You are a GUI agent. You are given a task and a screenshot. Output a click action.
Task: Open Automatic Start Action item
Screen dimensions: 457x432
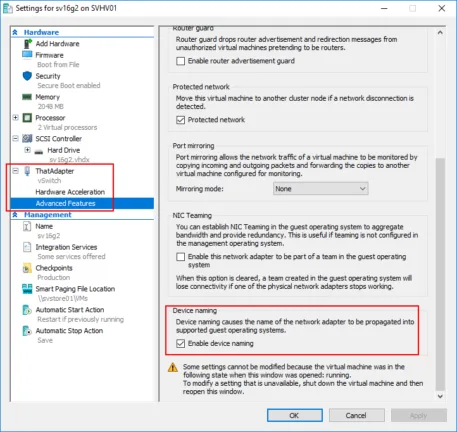[x=70, y=310]
